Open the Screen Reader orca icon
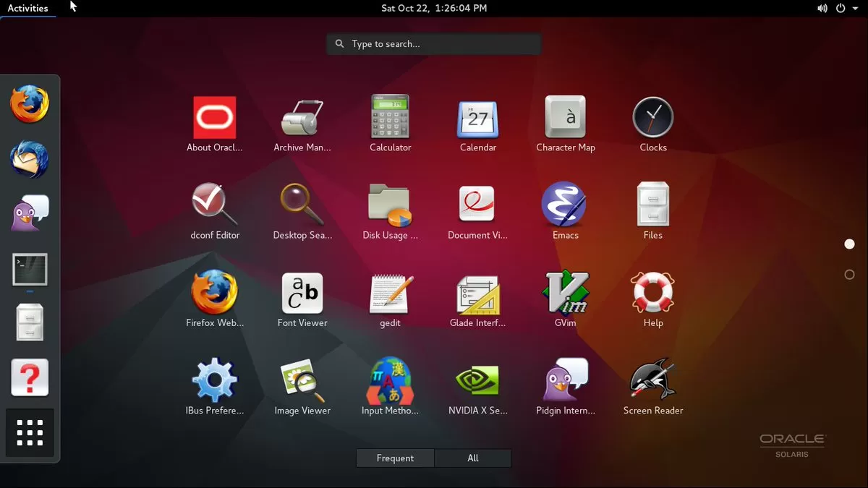 [652, 381]
